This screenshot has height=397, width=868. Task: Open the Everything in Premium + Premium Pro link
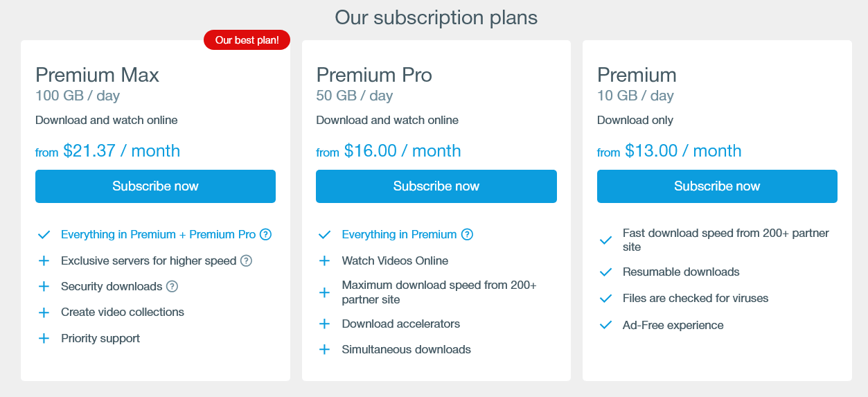158,235
